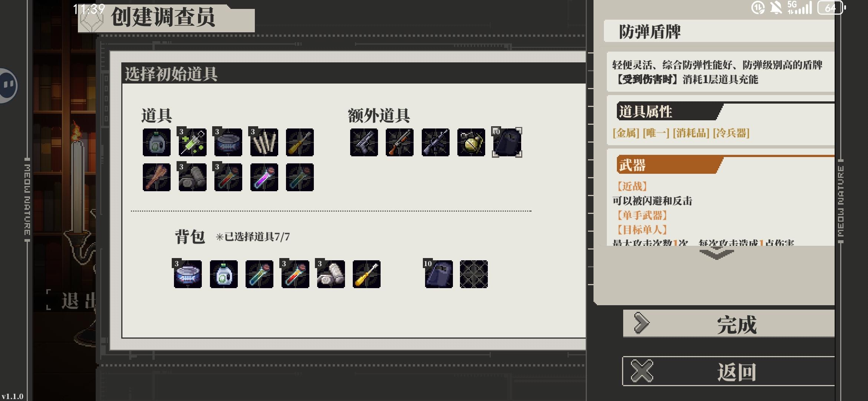This screenshot has height=401, width=868.
Task: Click the empty backpack extra slot
Action: point(474,274)
